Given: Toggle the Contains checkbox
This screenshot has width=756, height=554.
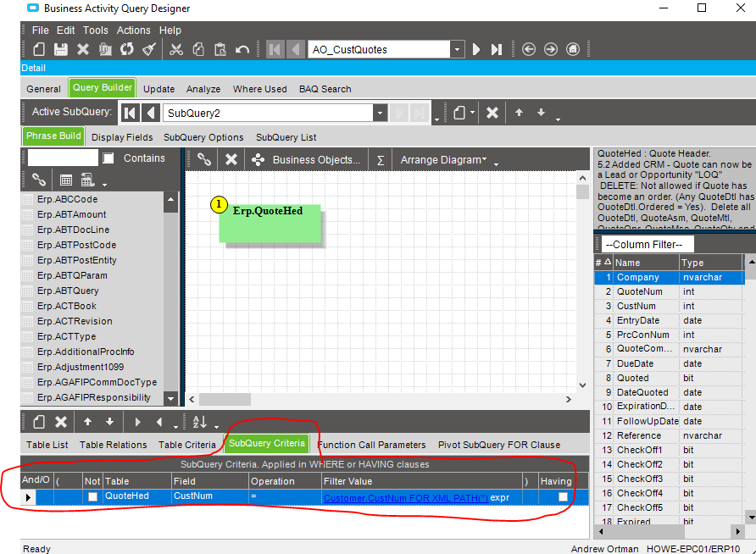Looking at the screenshot, I should tap(108, 158).
